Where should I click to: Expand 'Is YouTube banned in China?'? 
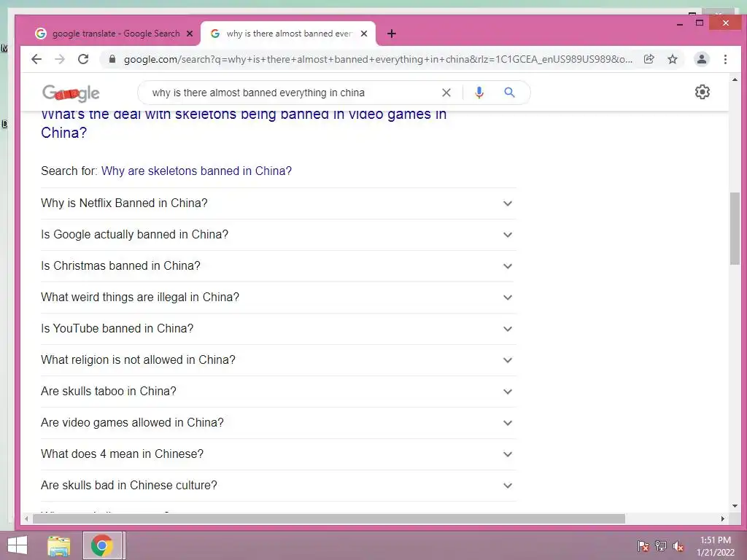pyautogui.click(x=278, y=329)
